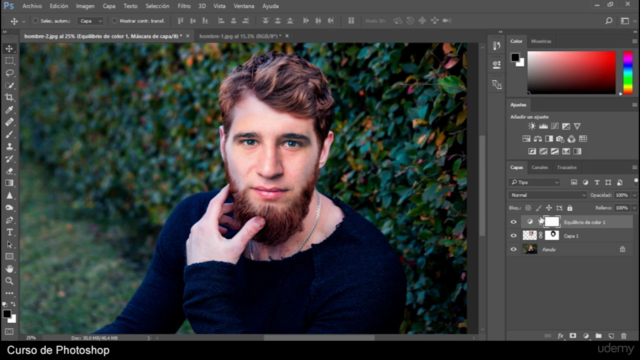Expand the Opacidad slider arrow
Image resolution: width=640 pixels, height=360 pixels.
coord(634,195)
